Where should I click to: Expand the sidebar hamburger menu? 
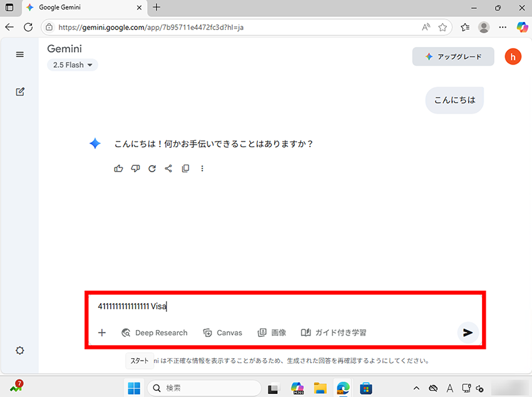click(x=20, y=54)
